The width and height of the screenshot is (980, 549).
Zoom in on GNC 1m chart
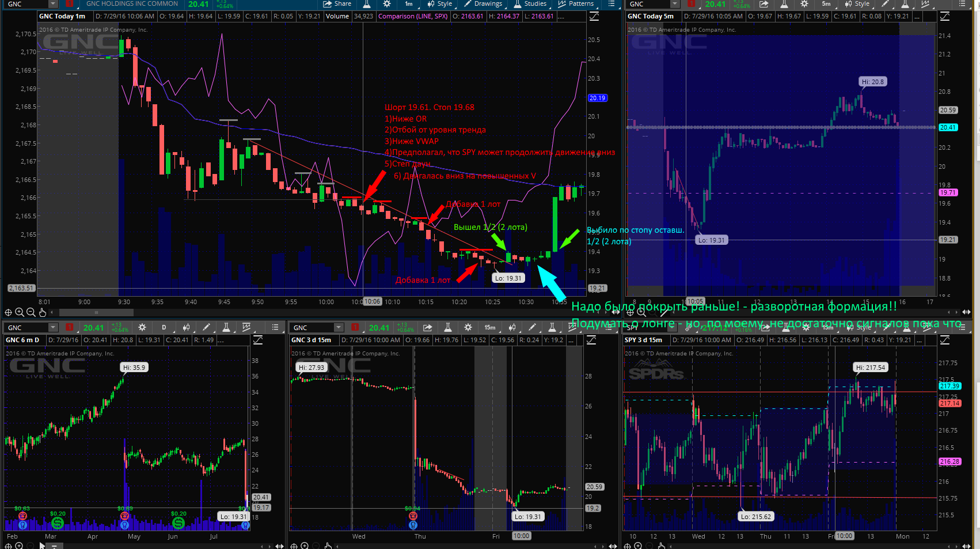tap(20, 312)
